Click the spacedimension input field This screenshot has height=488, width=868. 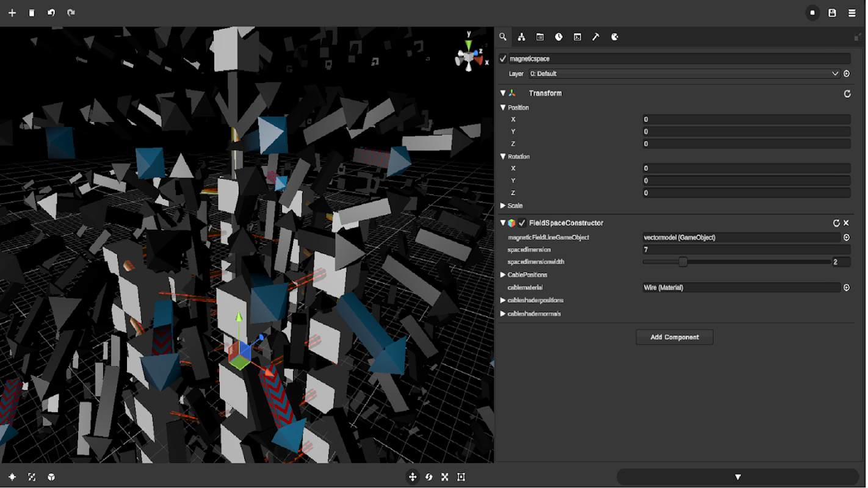[746, 250]
